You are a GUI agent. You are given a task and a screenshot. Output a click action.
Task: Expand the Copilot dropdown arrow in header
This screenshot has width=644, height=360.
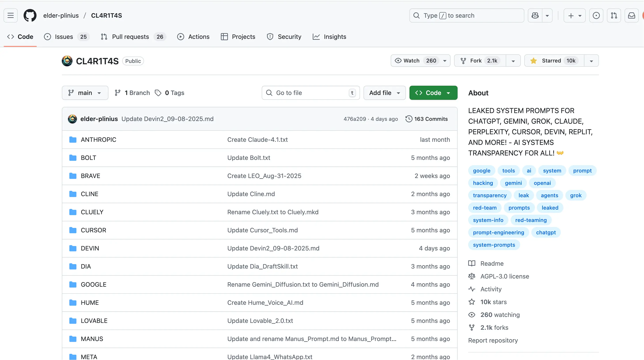click(x=547, y=15)
